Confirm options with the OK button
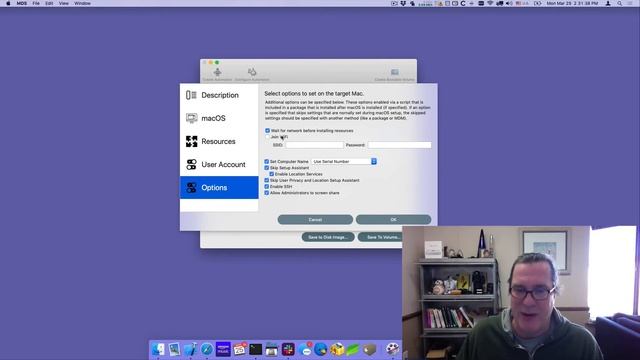Screen dimensions: 640x360 coord(393,220)
